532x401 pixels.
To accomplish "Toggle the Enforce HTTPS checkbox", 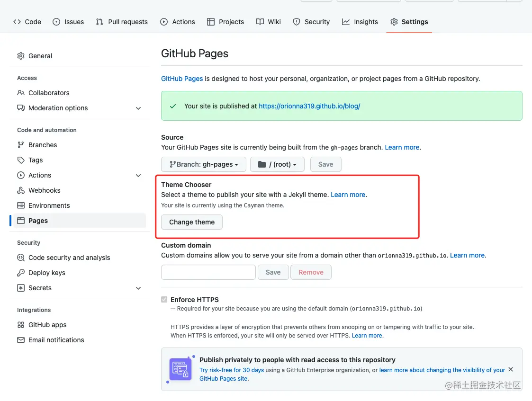I will 164,299.
